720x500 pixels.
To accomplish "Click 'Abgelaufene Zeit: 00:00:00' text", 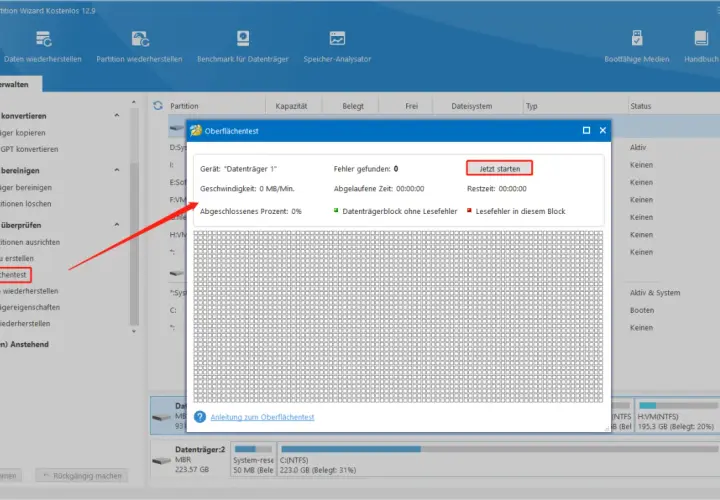I will (x=379, y=188).
